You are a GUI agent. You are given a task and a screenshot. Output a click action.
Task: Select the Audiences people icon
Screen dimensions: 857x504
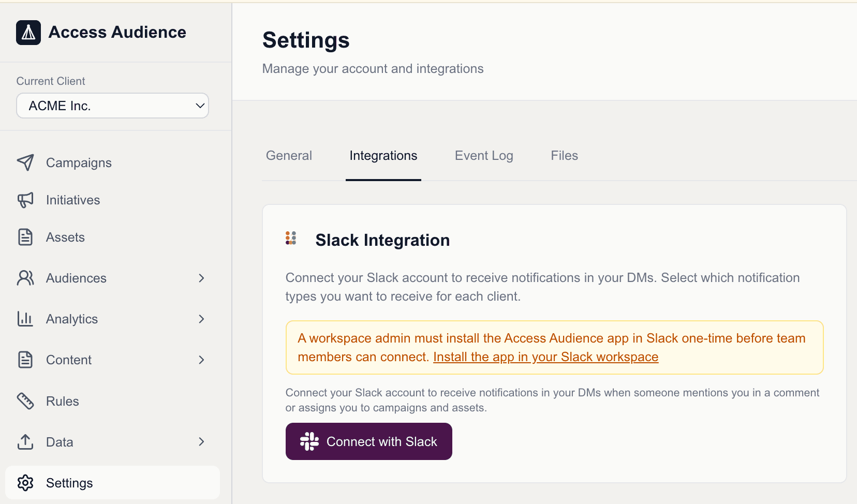pos(26,278)
